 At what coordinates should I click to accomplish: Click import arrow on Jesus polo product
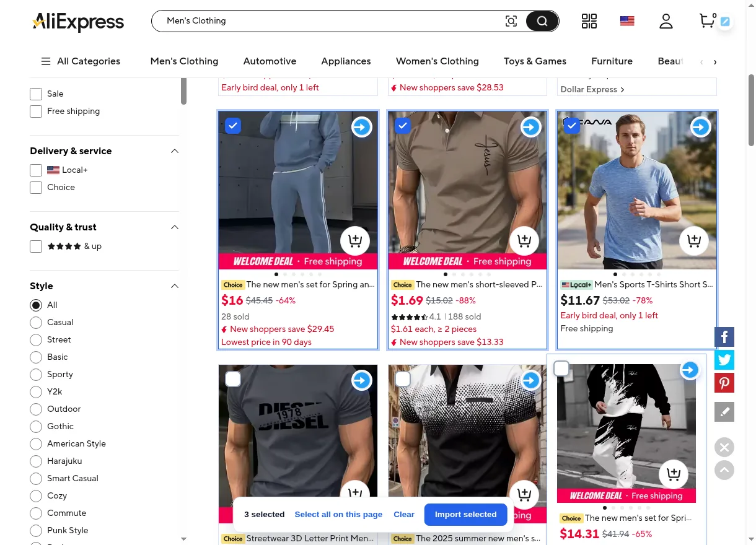[x=530, y=127]
